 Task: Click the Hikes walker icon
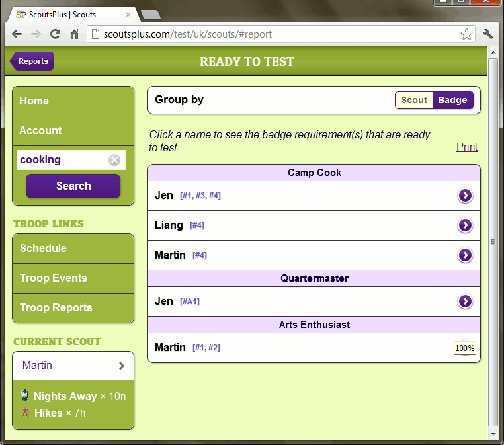tap(25, 413)
